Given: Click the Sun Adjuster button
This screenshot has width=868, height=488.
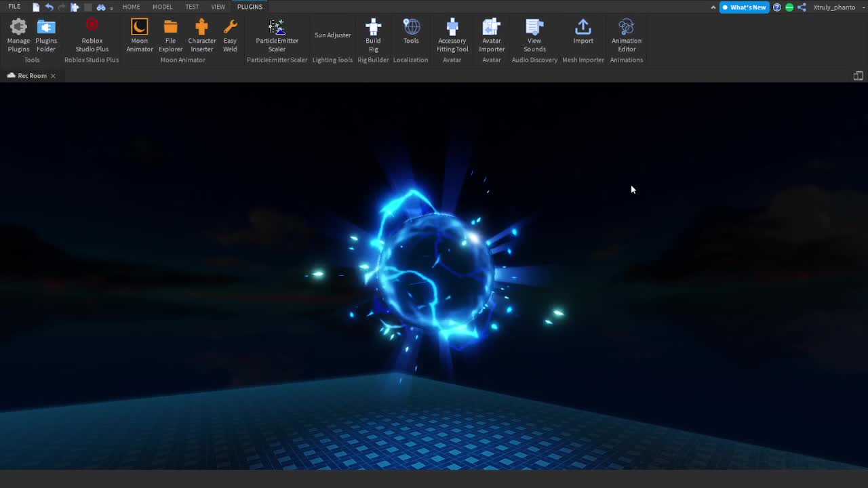Looking at the screenshot, I should tap(332, 35).
